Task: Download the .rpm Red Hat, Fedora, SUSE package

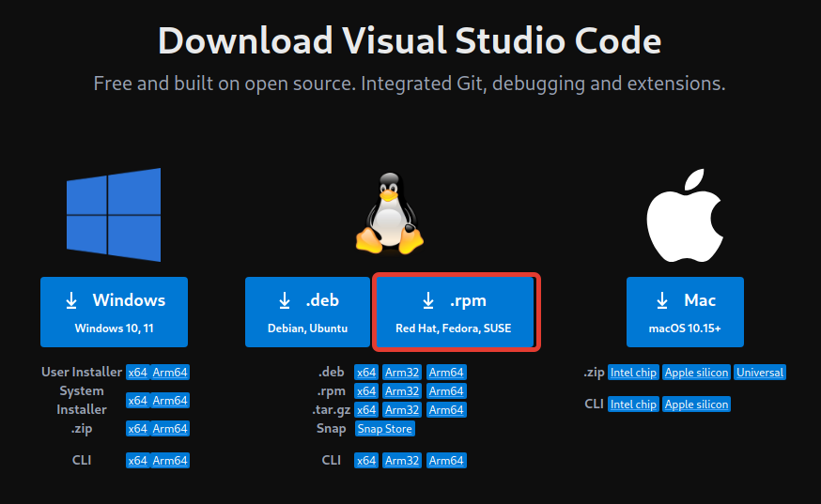Action: (x=456, y=312)
